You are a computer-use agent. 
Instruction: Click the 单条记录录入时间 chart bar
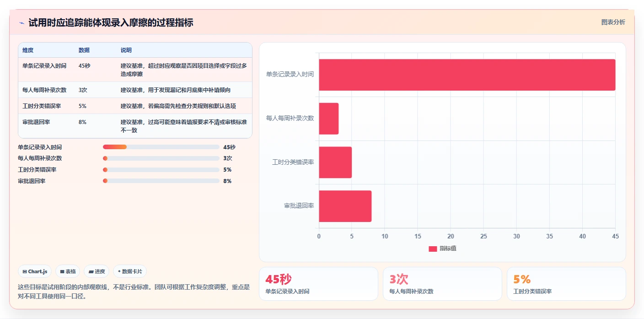coord(467,75)
